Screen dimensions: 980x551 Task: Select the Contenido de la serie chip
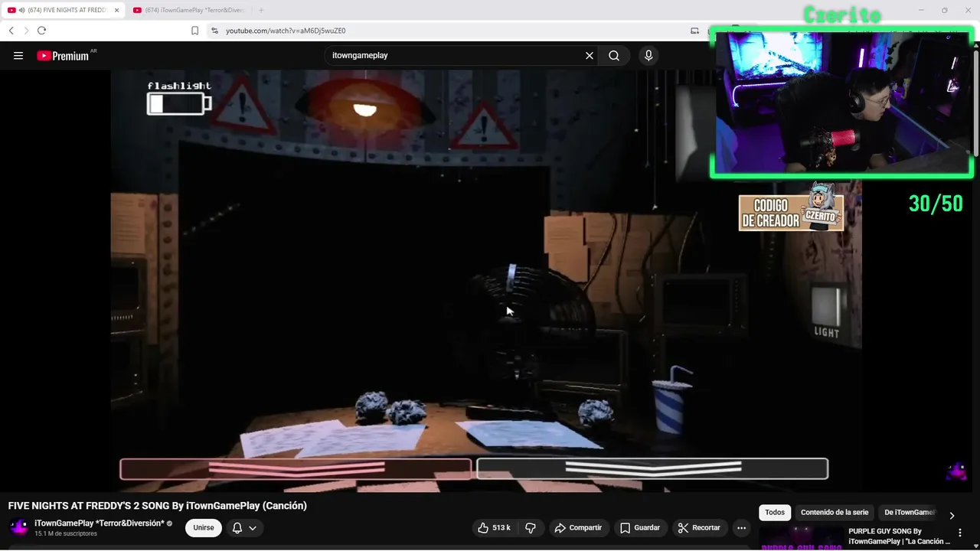tap(835, 513)
